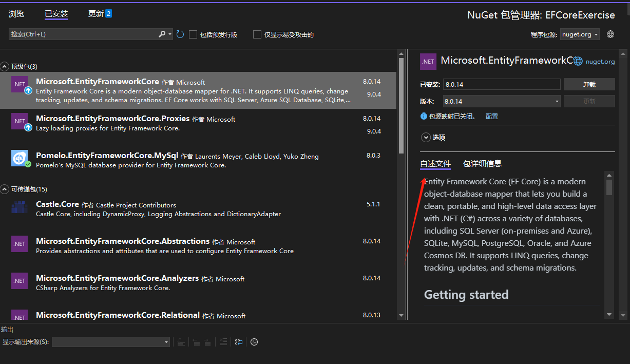
Task: Check 仅显示易受攻击的 option
Action: (x=256, y=34)
